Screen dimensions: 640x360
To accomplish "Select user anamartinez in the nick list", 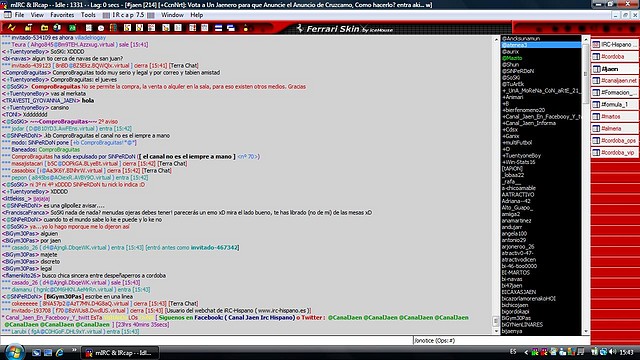I will pos(516,221).
